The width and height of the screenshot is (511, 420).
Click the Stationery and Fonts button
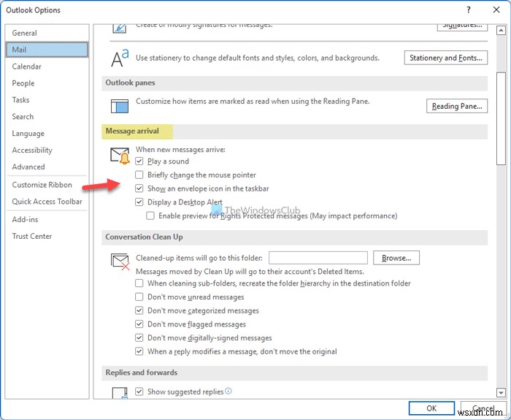point(446,58)
